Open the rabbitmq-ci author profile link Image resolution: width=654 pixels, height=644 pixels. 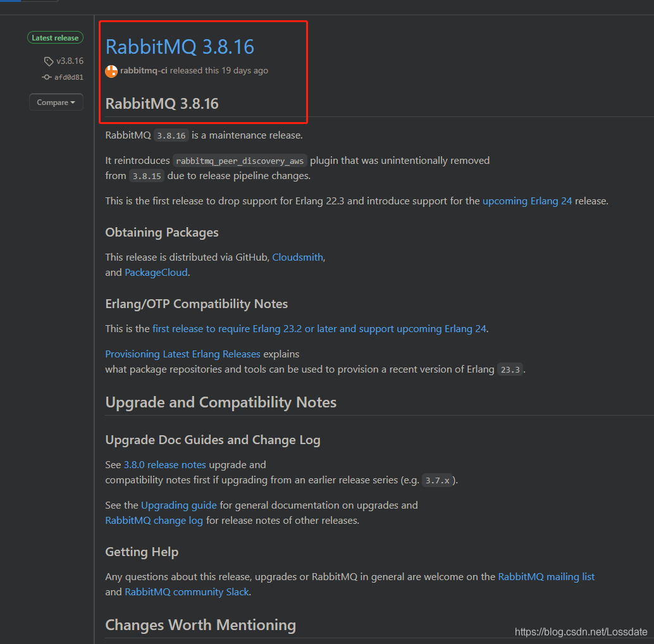(144, 70)
